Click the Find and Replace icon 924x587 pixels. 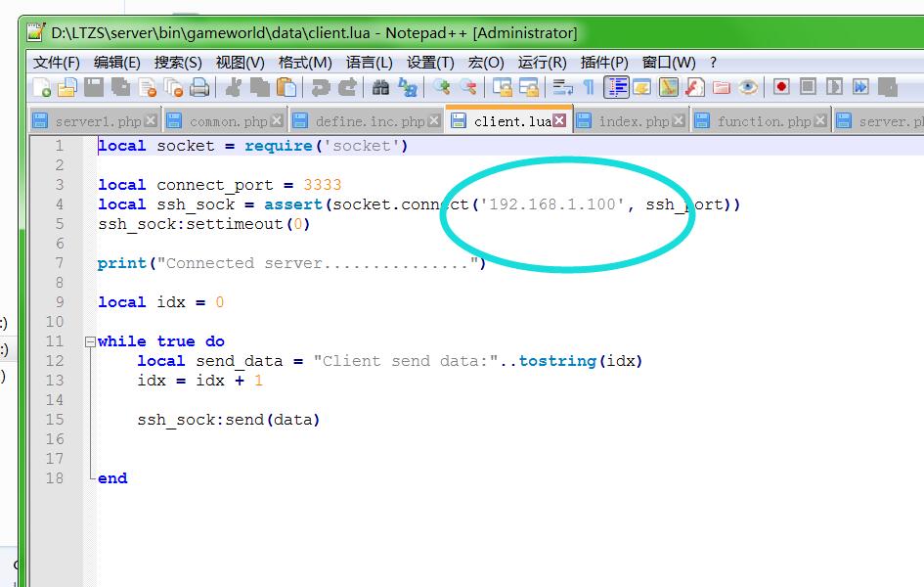[408, 88]
